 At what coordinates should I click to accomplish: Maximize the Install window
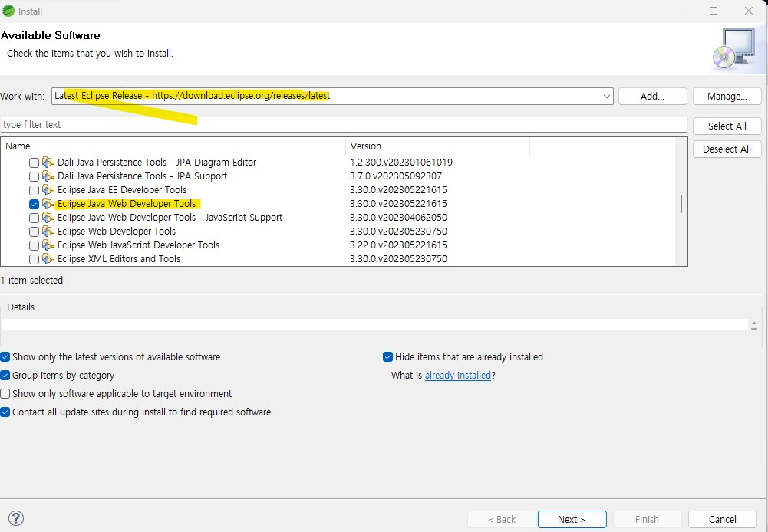(x=714, y=11)
